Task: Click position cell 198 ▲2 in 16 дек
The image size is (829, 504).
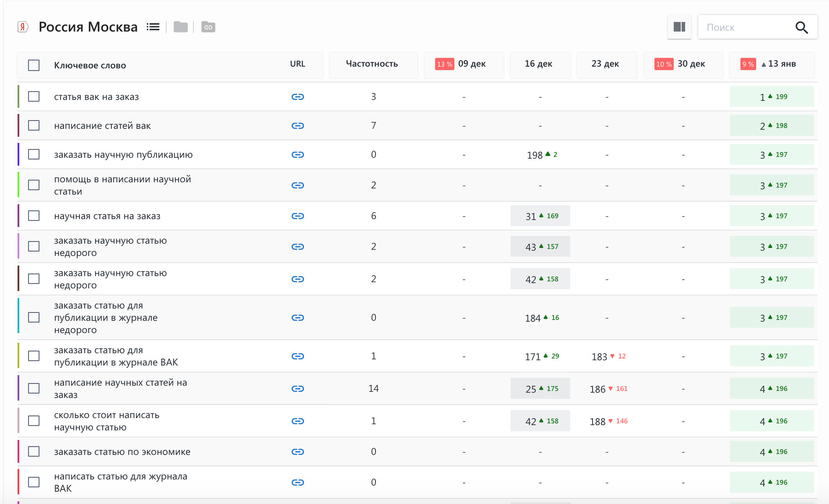Action: coord(542,155)
